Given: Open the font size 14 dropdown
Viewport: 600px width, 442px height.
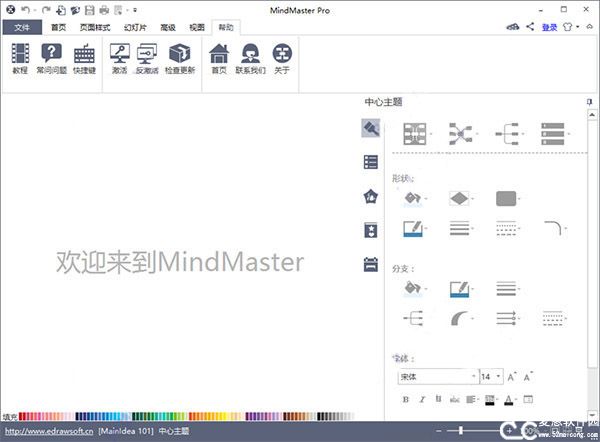Looking at the screenshot, I should (498, 377).
